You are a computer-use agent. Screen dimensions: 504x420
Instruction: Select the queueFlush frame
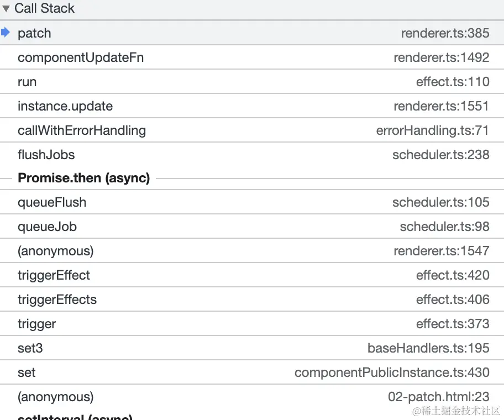tap(52, 202)
